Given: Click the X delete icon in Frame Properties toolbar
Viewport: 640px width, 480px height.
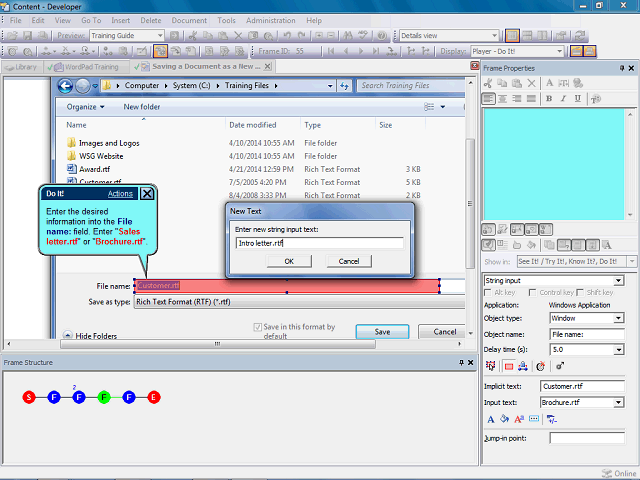Looking at the screenshot, I should (x=531, y=83).
